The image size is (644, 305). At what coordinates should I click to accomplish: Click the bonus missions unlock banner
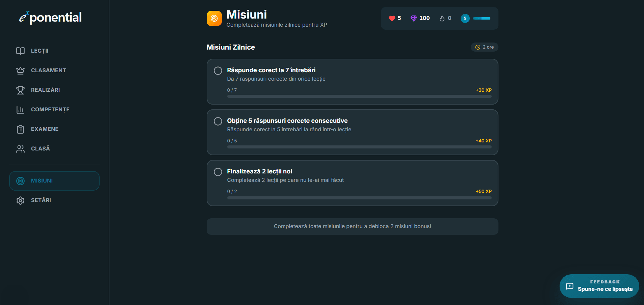(352, 226)
